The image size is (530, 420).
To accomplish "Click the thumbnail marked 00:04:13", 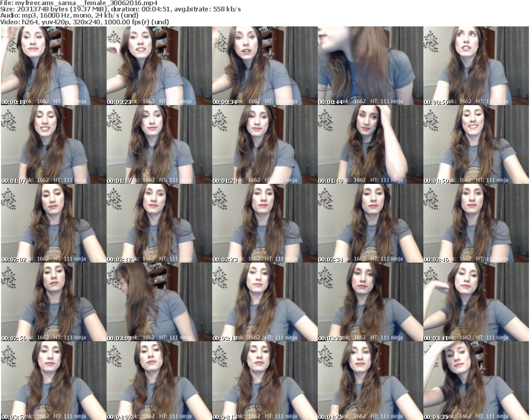I will coord(264,381).
